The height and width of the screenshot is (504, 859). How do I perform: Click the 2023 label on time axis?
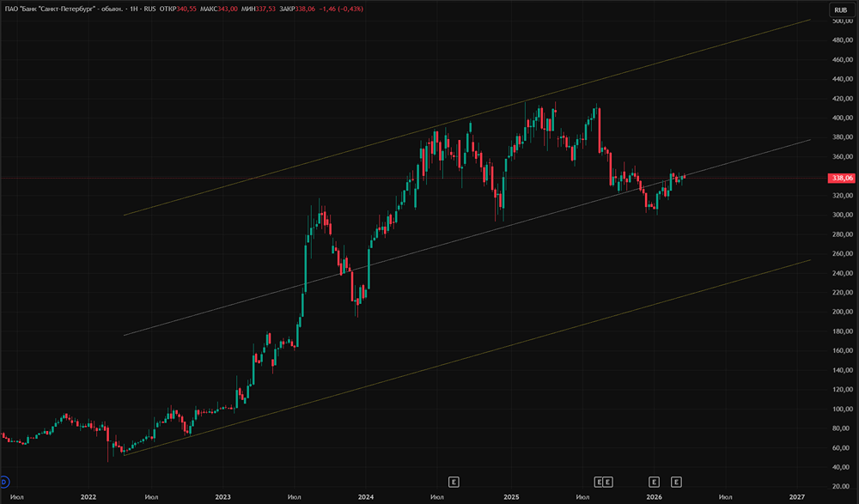pos(223,497)
